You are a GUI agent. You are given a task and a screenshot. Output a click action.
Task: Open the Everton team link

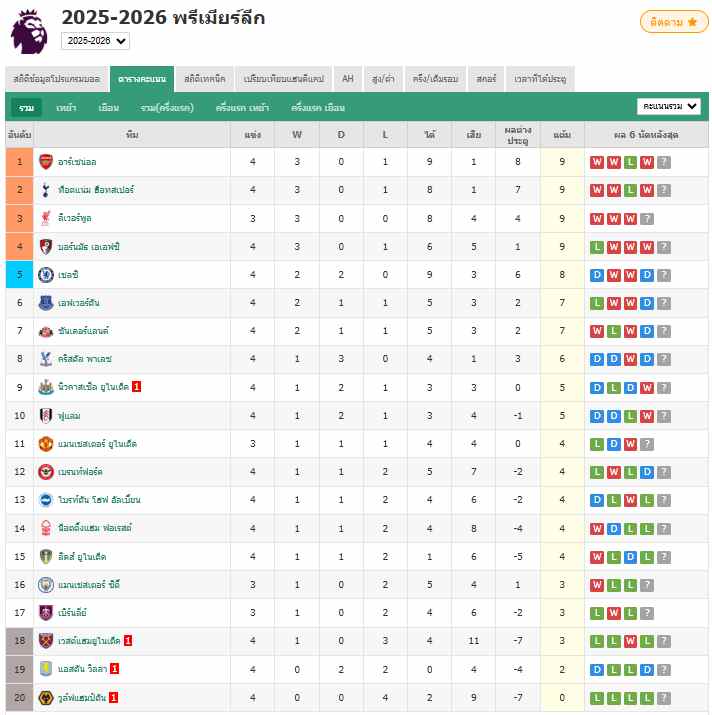[x=78, y=303]
